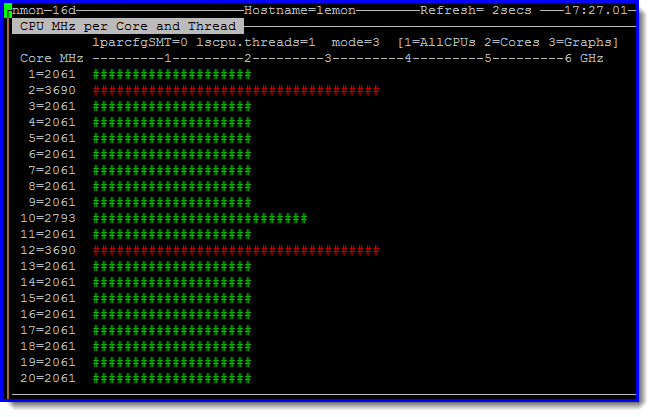Click the 17:27.01 clock text

click(x=596, y=10)
